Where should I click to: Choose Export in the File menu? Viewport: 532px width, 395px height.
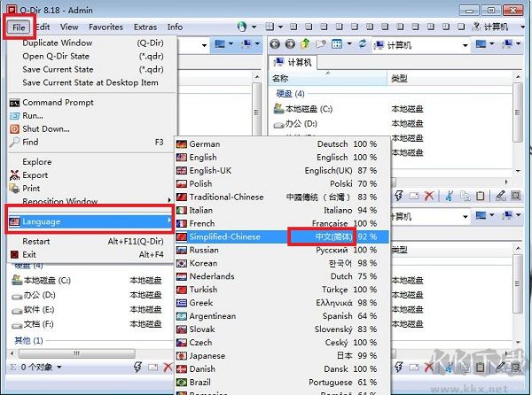tap(90, 175)
